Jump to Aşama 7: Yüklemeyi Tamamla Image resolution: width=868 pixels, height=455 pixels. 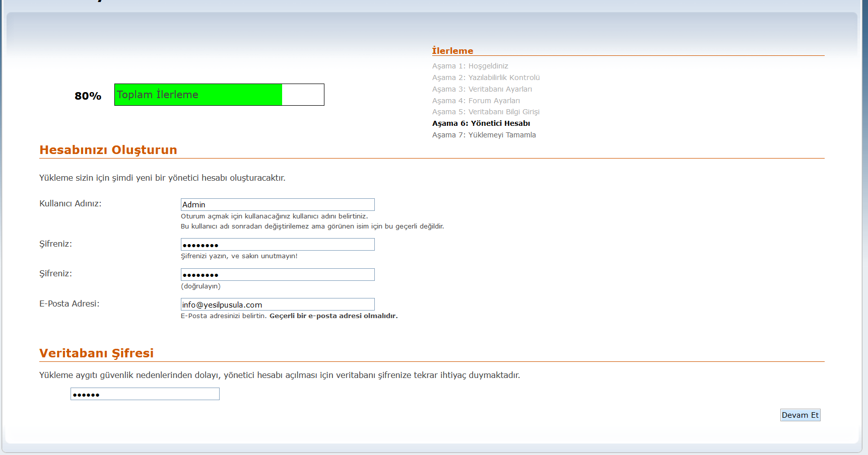coord(484,135)
